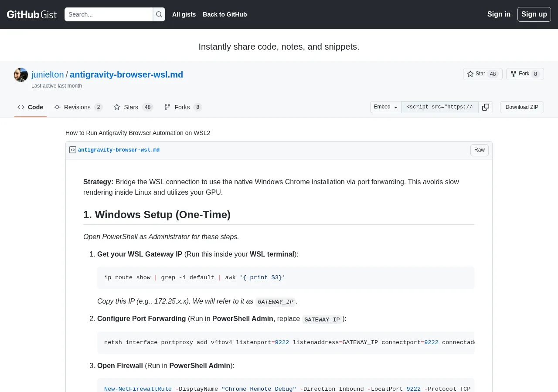Open the All gists link
This screenshot has height=392, width=558.
pyautogui.click(x=184, y=14)
